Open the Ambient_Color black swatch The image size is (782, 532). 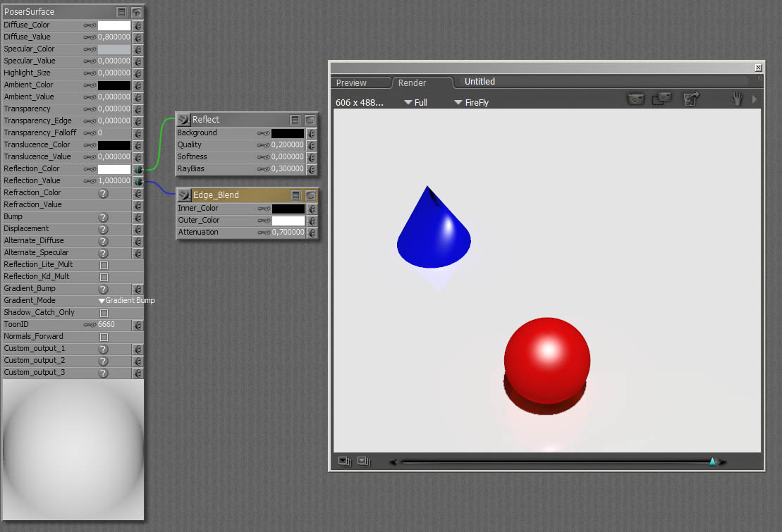click(x=114, y=85)
